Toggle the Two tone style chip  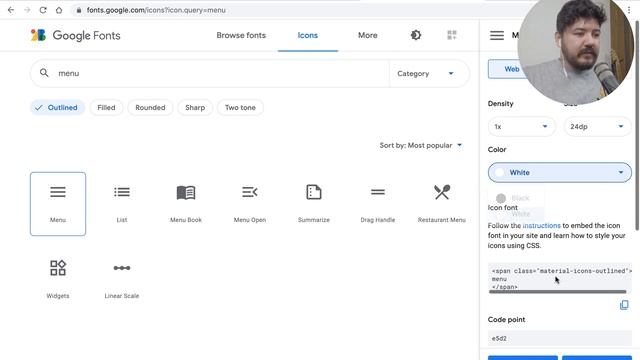coord(240,108)
